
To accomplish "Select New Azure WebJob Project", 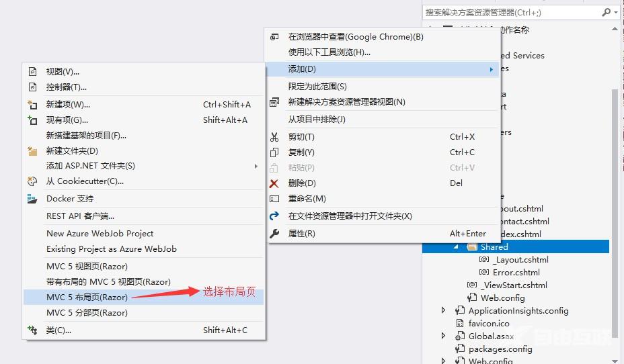I will click(144, 233).
